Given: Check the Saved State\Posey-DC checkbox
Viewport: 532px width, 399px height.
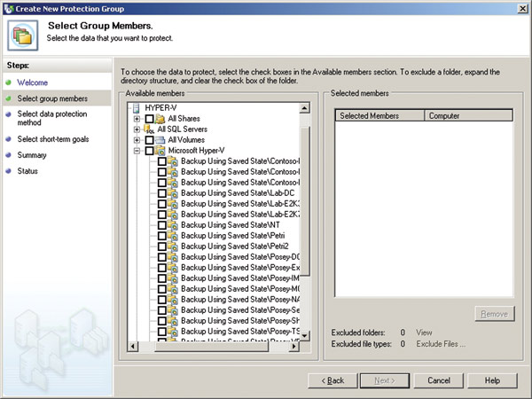Looking at the screenshot, I should click(162, 257).
